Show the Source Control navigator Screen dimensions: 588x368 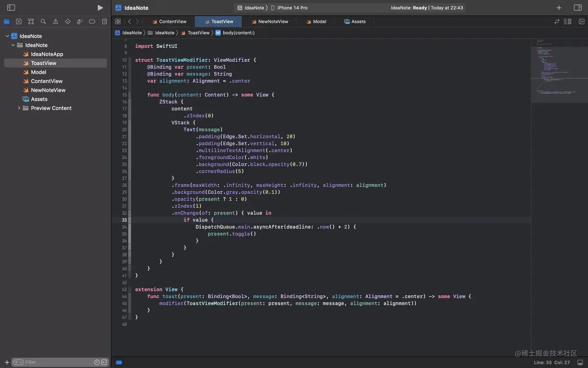coord(18,21)
